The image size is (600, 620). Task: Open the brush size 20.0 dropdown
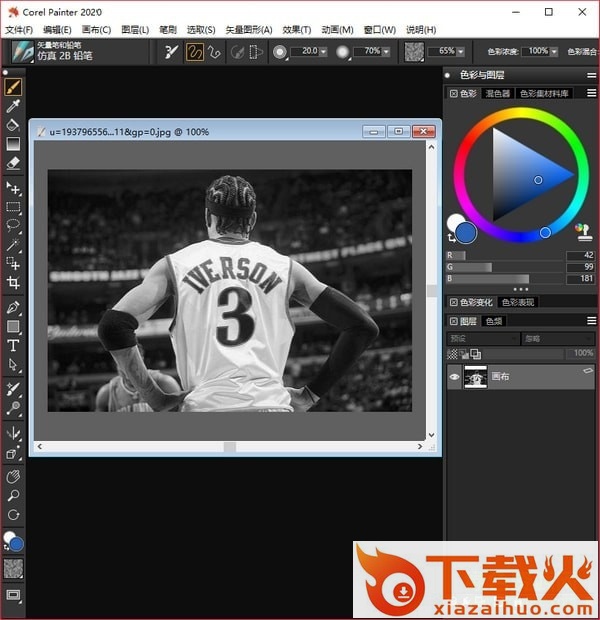(x=323, y=51)
